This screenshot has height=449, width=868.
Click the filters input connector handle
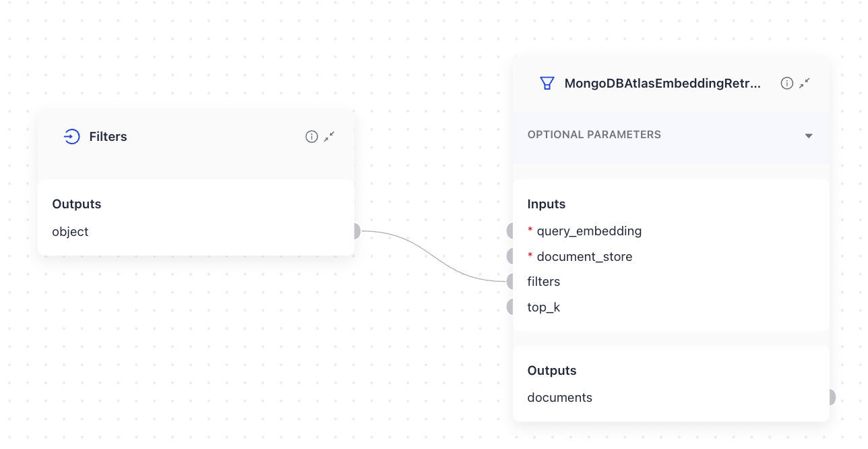click(x=510, y=282)
